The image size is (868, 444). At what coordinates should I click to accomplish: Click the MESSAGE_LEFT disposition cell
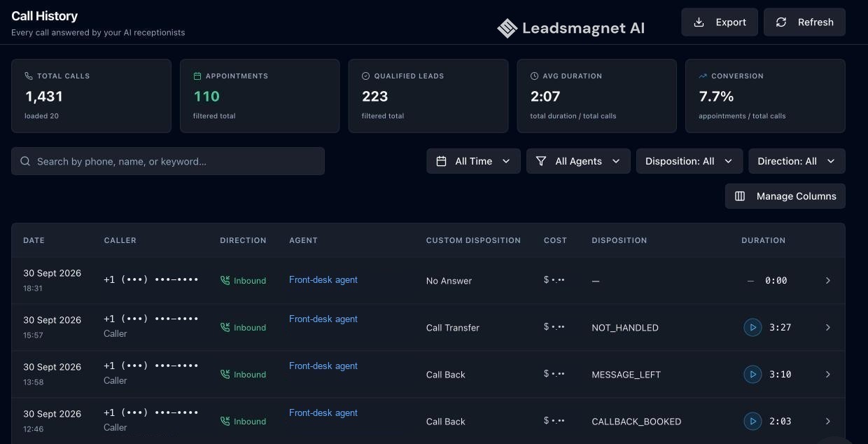pos(626,375)
